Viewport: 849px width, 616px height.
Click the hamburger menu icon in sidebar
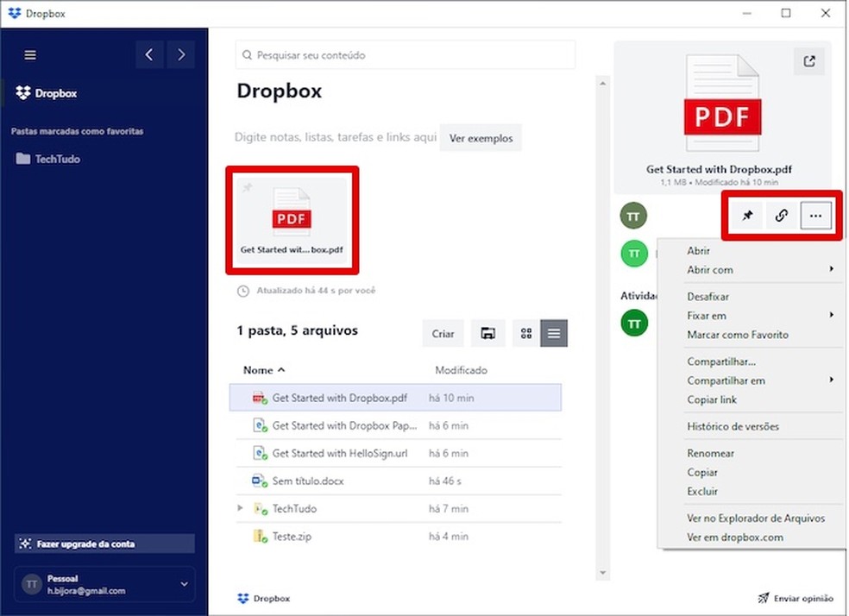point(30,55)
